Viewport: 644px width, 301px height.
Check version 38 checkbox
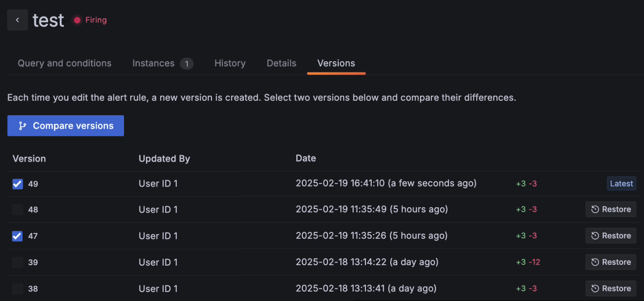(x=17, y=288)
